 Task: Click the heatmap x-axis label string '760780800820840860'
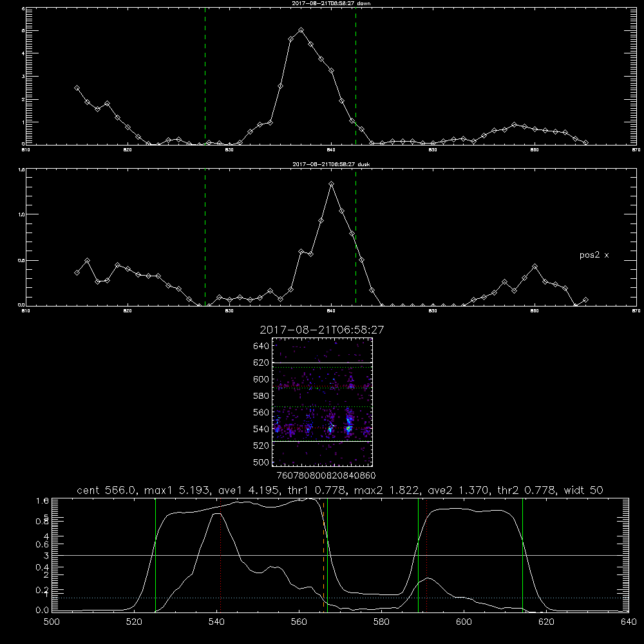[326, 475]
